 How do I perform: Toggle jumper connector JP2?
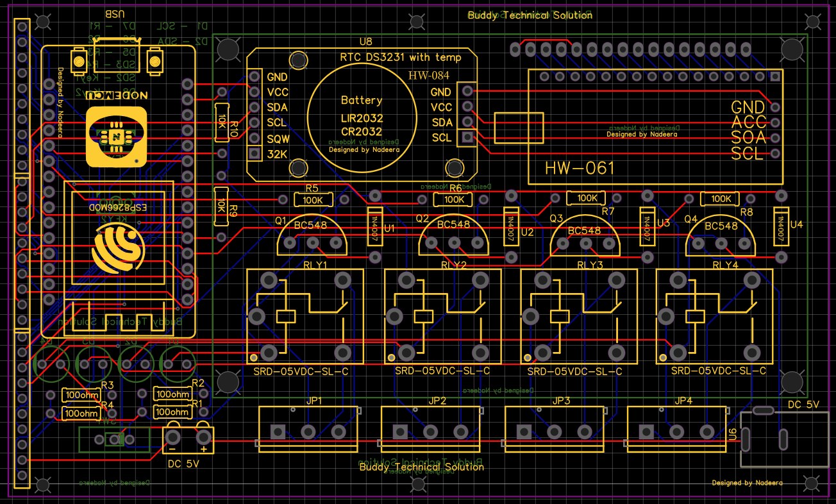[x=430, y=428]
